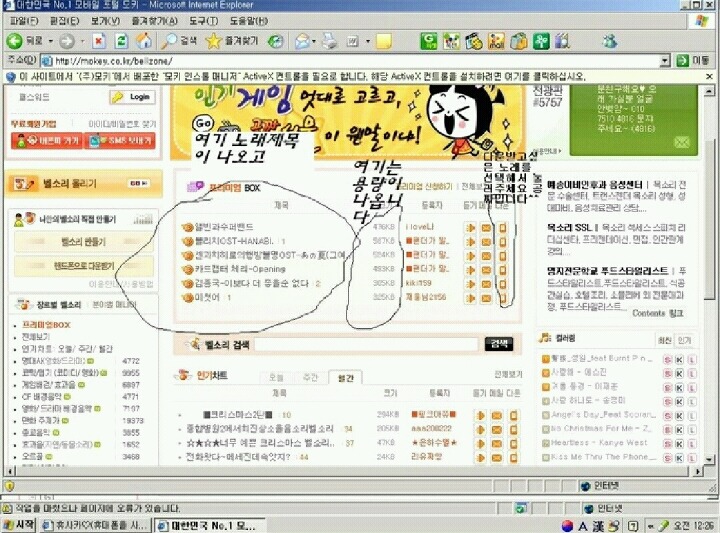Open 아이디/비밀번호 찾기 link
This screenshot has height=533, width=720.
[x=122, y=124]
